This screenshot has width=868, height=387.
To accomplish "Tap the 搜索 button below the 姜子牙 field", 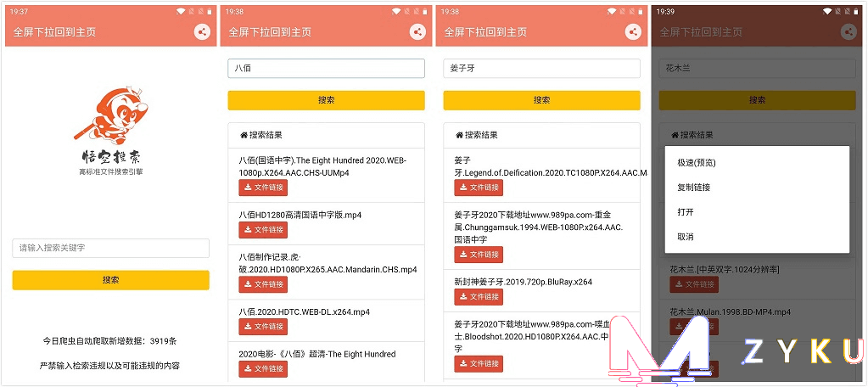I will pyautogui.click(x=541, y=100).
